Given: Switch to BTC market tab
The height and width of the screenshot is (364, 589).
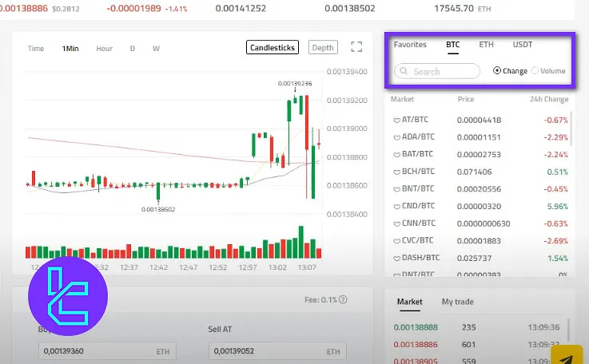Looking at the screenshot, I should coord(452,44).
